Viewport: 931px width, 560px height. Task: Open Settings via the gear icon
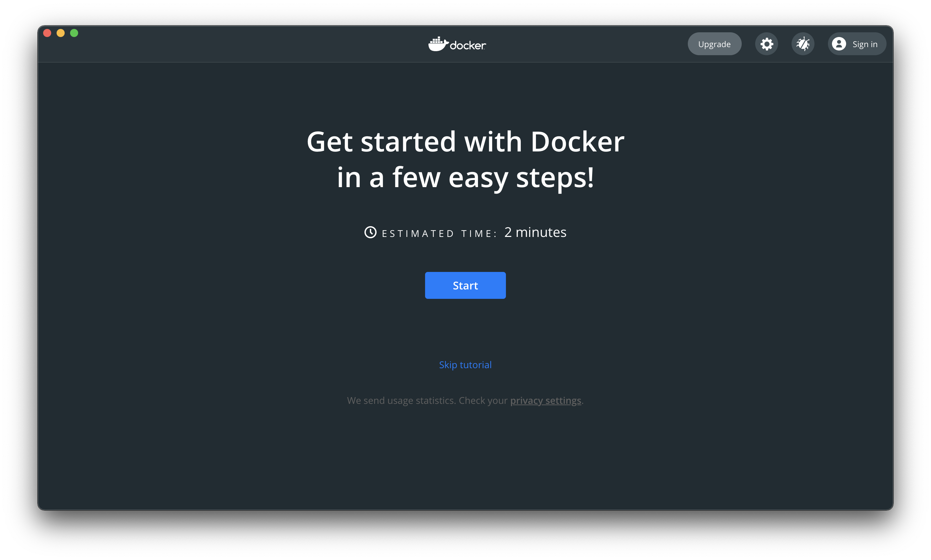point(766,44)
